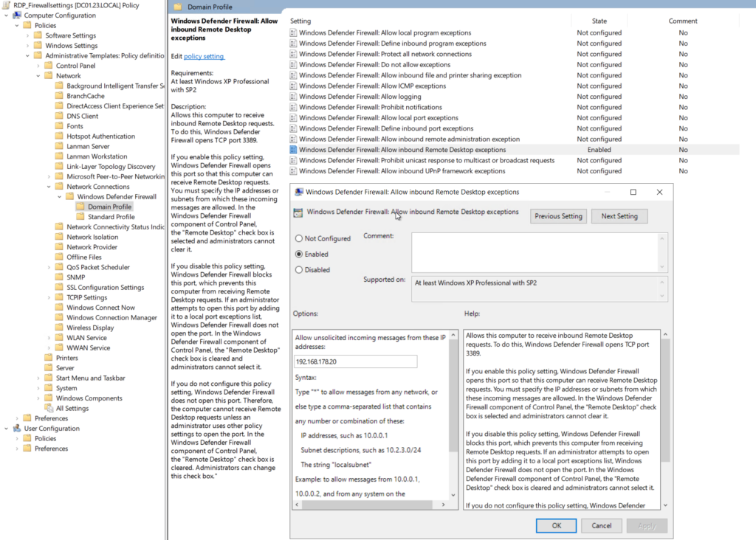756x540 pixels.
Task: Click the Fonts folder icon
Action: 59,126
